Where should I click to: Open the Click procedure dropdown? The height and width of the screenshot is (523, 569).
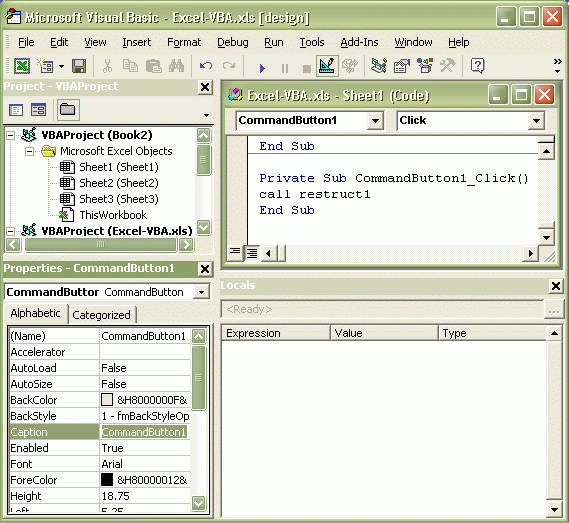coord(536,121)
